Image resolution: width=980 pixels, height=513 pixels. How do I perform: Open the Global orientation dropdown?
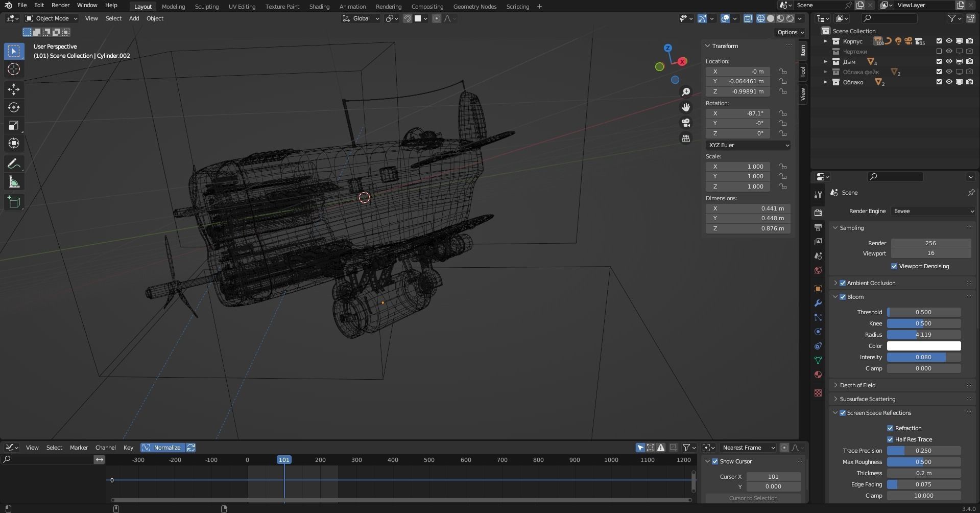(x=361, y=18)
